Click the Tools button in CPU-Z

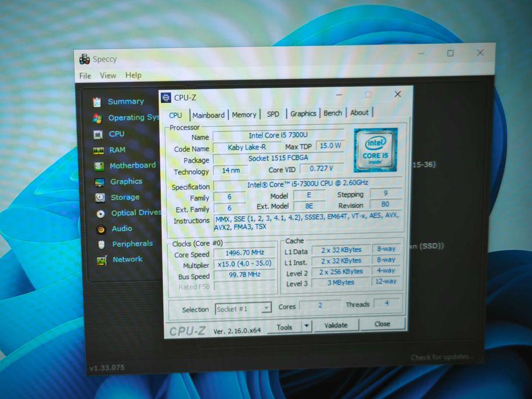(x=285, y=327)
